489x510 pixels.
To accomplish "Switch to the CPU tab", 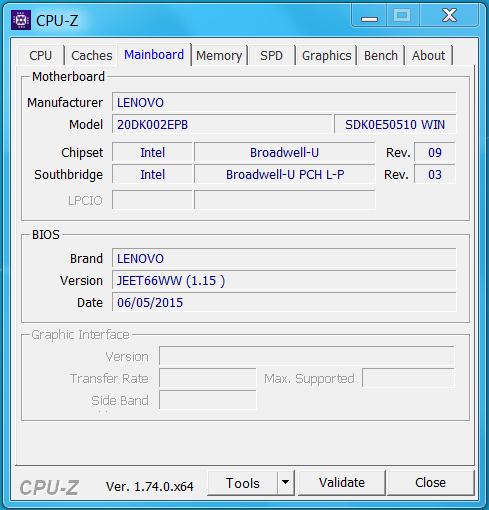I will [41, 55].
